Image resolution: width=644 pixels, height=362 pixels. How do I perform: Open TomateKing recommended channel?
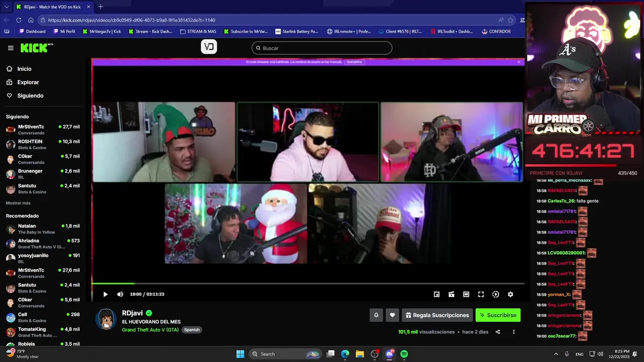pyautogui.click(x=43, y=332)
